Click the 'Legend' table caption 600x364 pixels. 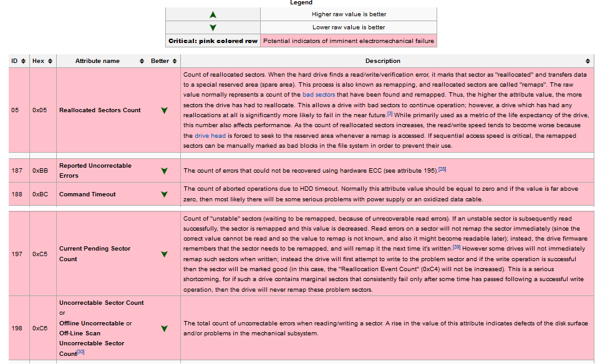click(x=301, y=2)
